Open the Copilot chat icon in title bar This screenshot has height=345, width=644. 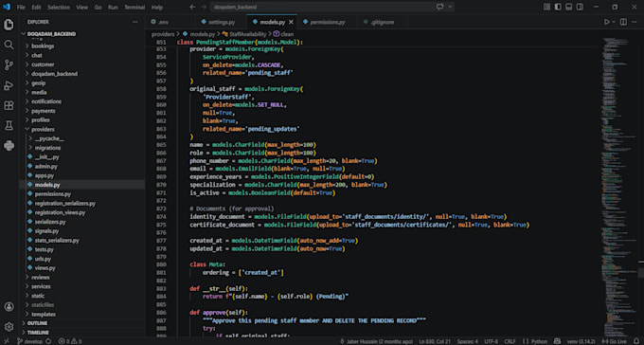click(x=439, y=7)
